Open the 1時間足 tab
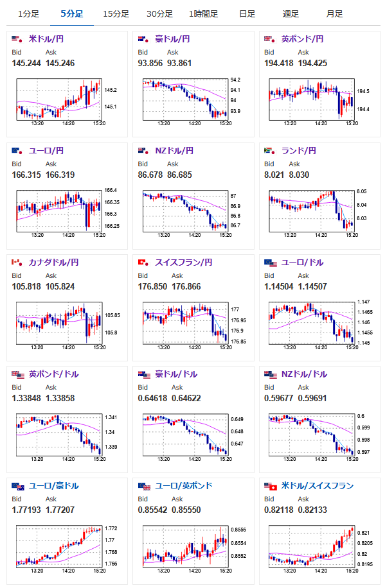This screenshot has width=385, height=588. pos(203,14)
